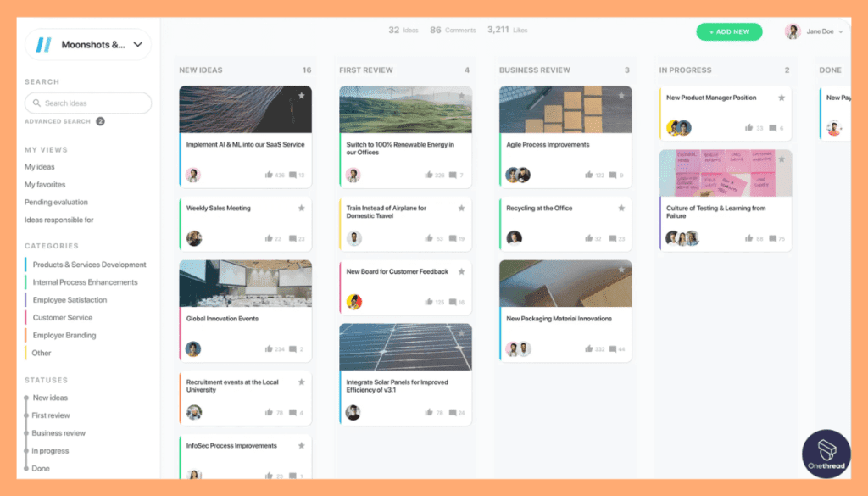The width and height of the screenshot is (868, 496).
Task: Open comments on New Product Manager Position
Action: [773, 128]
